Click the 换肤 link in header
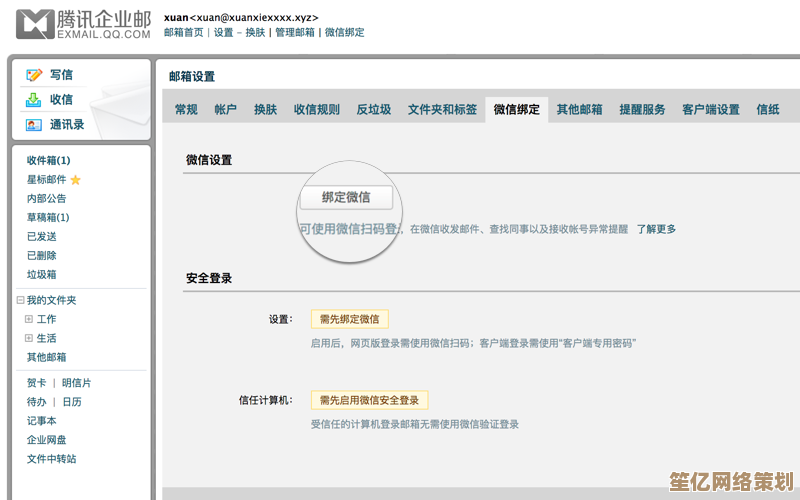 [253, 32]
